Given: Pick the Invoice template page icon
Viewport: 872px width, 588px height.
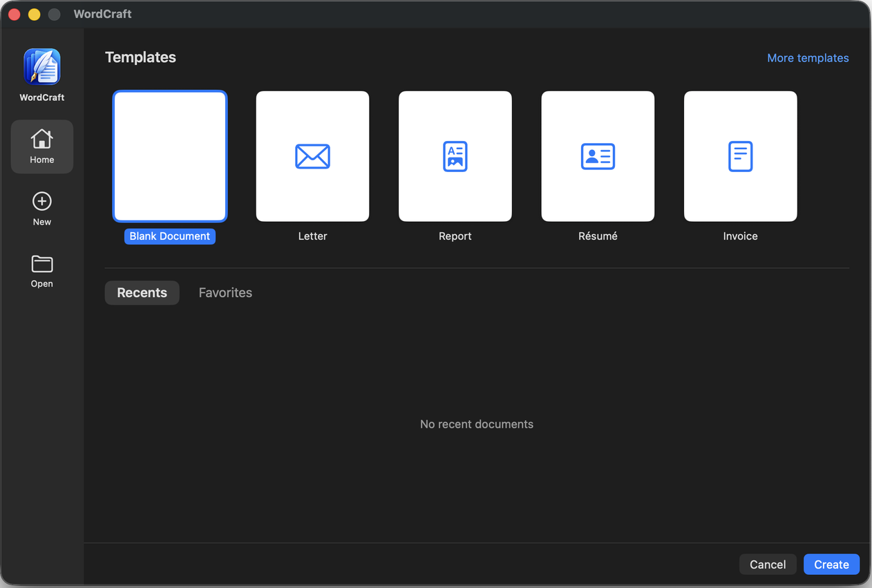Looking at the screenshot, I should pos(740,156).
